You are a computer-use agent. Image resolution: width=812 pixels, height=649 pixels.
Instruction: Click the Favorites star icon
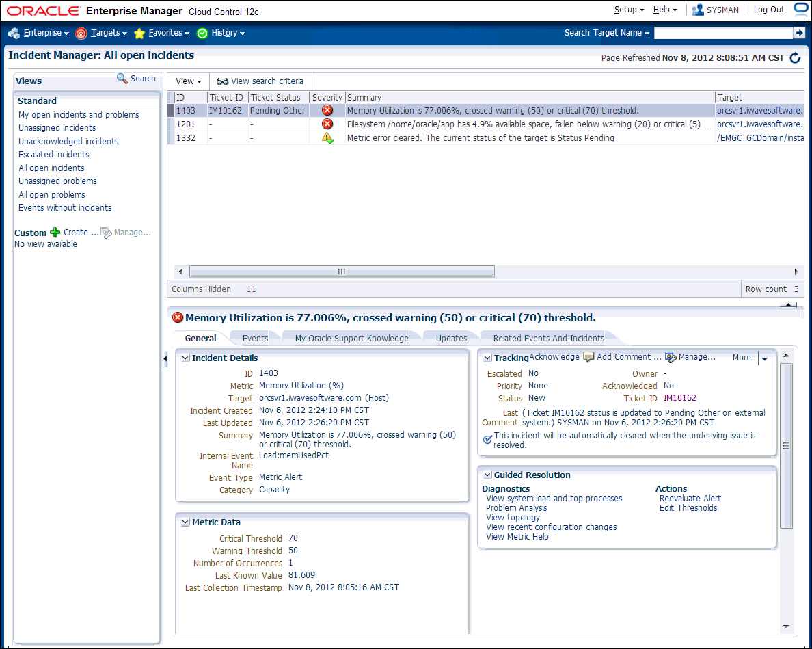click(x=139, y=33)
